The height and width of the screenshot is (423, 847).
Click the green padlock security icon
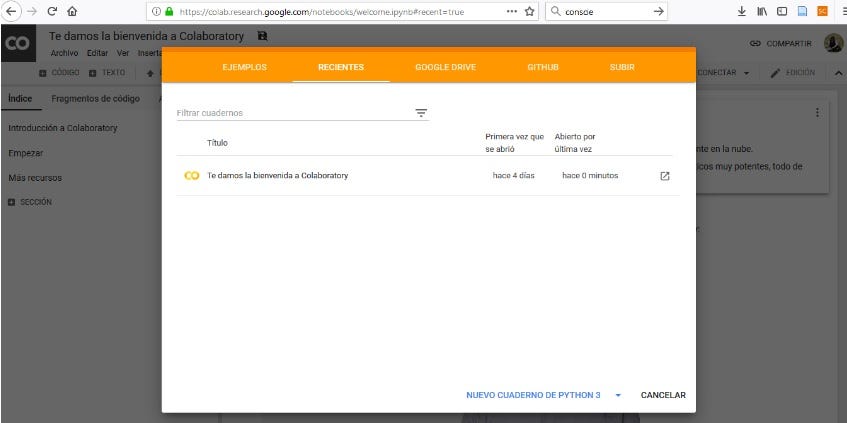tap(169, 11)
